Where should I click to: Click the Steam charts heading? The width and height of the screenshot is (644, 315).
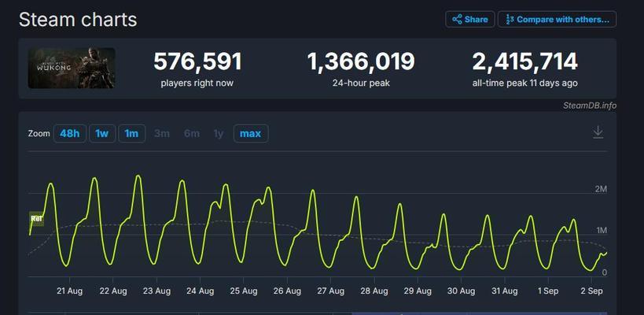pyautogui.click(x=78, y=20)
